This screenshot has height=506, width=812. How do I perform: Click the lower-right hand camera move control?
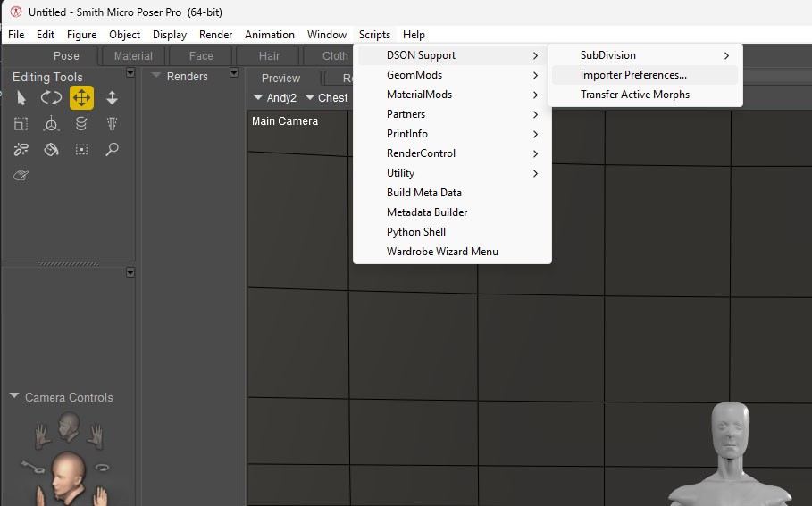[x=100, y=497]
